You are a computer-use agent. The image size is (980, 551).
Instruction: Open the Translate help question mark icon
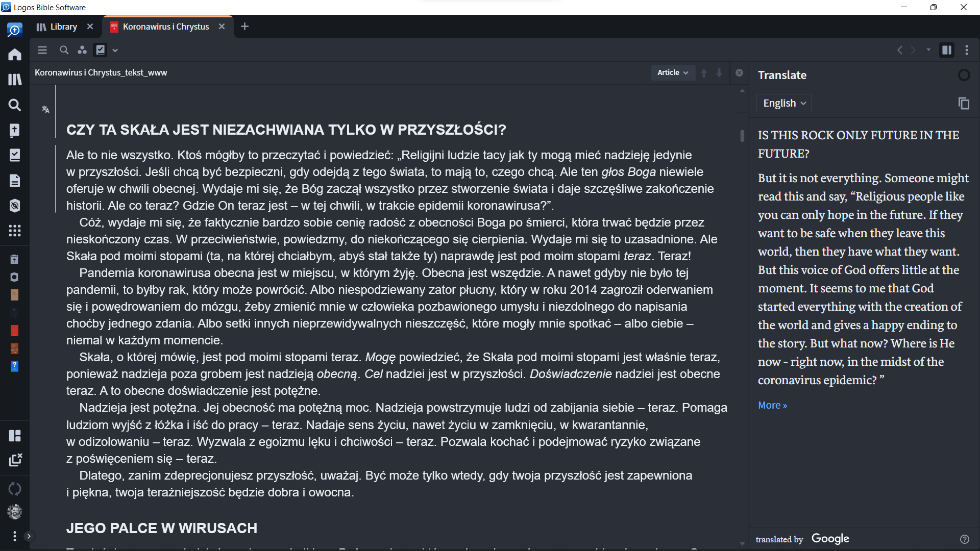click(964, 539)
